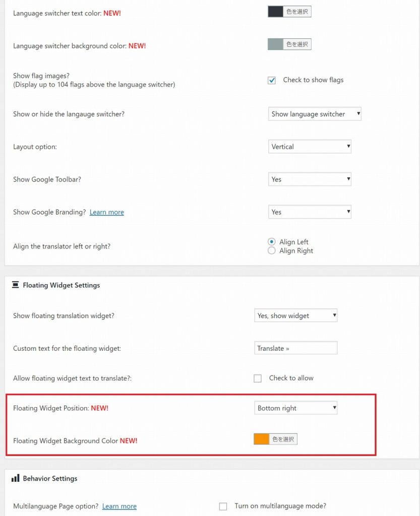Open the Bottom right position dropdown
This screenshot has width=420, height=516.
295,408
